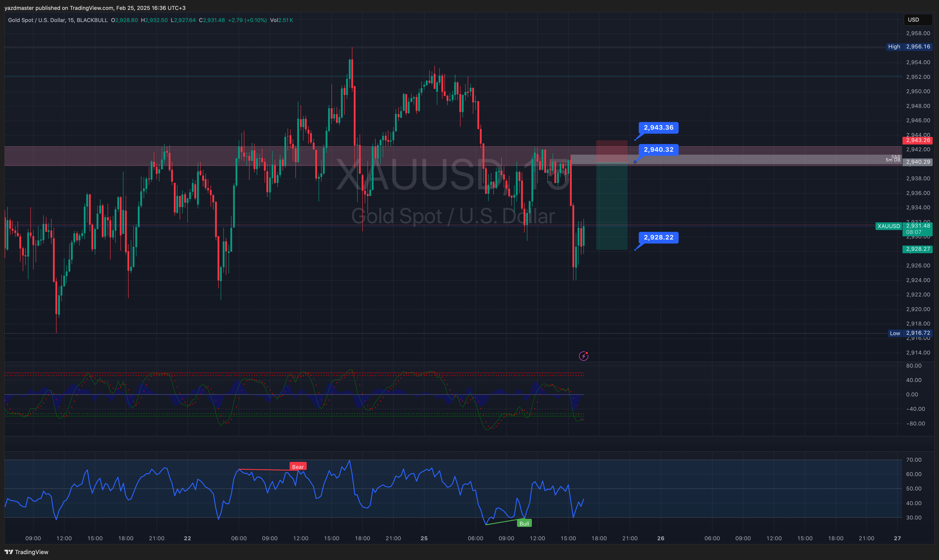Viewport: 939px width, 560px height.
Task: Click the 2,958.00 price axis label
Action: click(918, 33)
